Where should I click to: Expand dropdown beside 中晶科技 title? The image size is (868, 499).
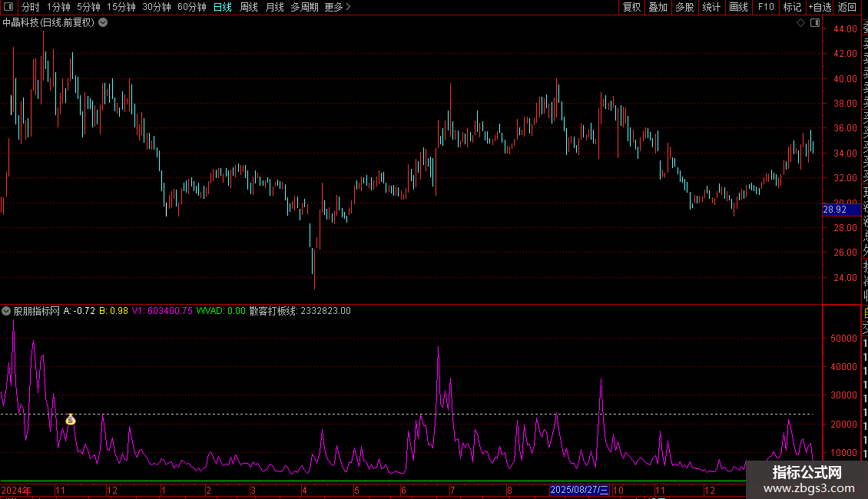click(x=103, y=23)
